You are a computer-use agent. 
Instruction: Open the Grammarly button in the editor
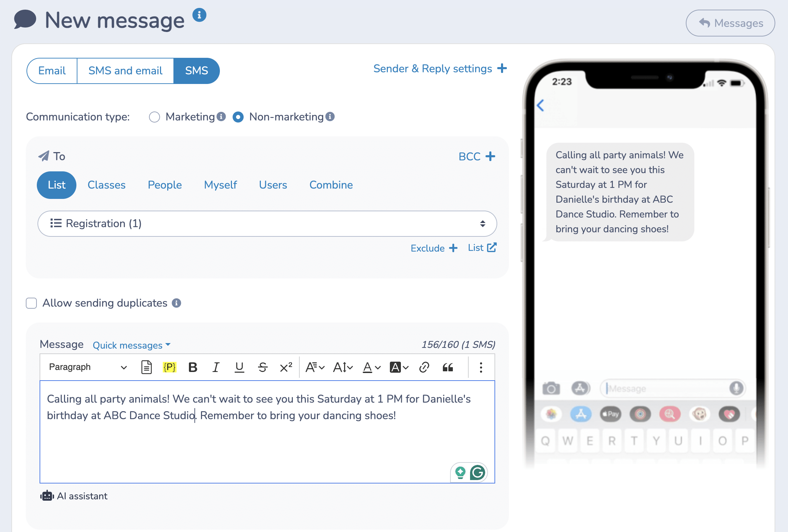(x=478, y=472)
